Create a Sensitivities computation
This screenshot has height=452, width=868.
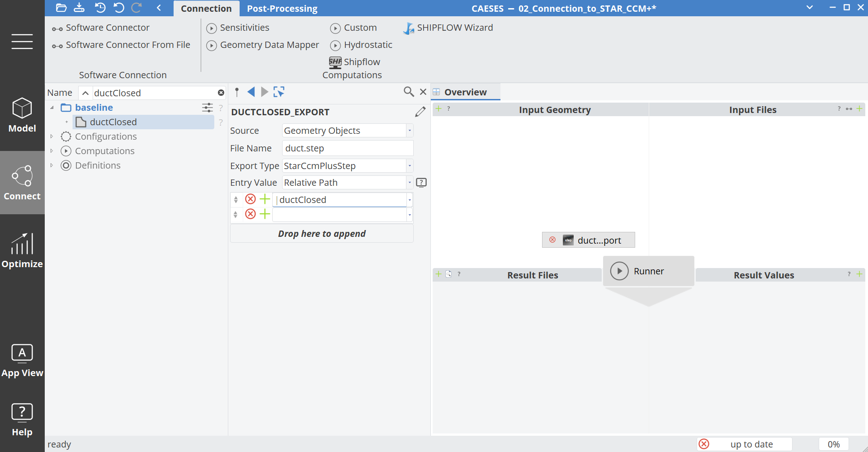click(238, 28)
